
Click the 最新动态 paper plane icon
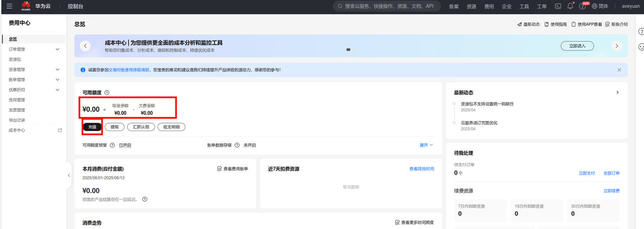520,24
